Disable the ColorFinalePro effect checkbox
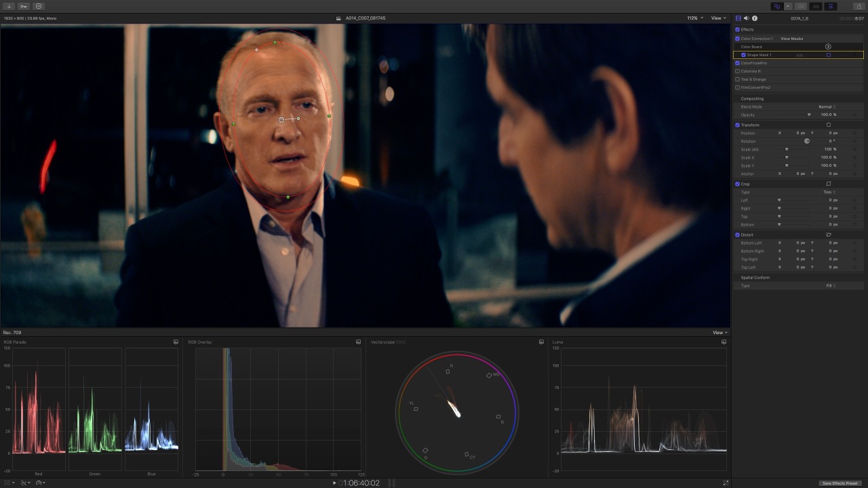Viewport: 868px width, 488px height. (738, 63)
